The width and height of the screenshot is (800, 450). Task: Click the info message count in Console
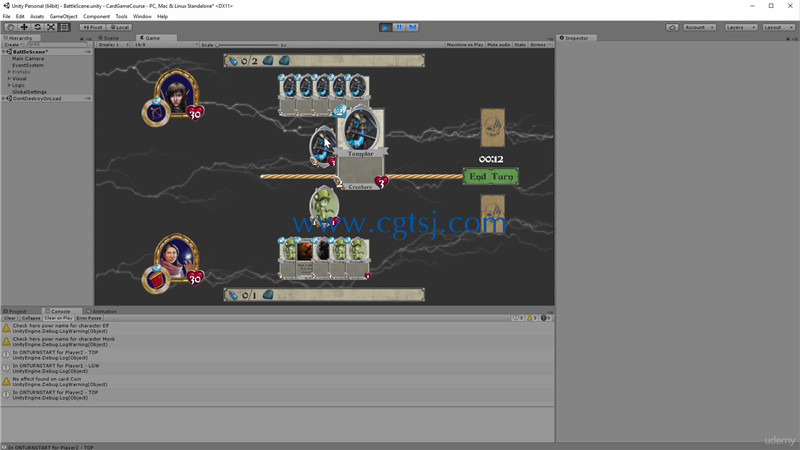[x=518, y=318]
